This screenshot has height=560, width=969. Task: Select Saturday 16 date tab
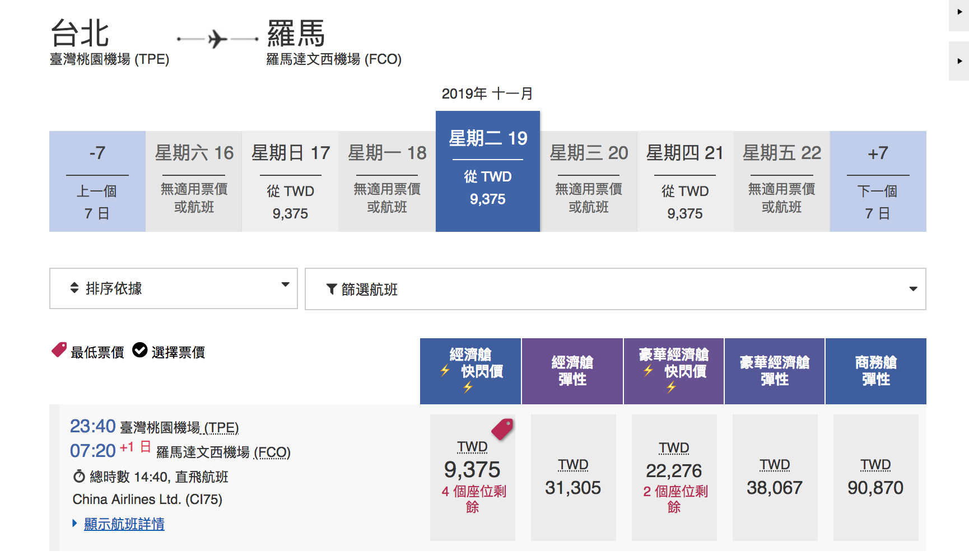coord(194,181)
